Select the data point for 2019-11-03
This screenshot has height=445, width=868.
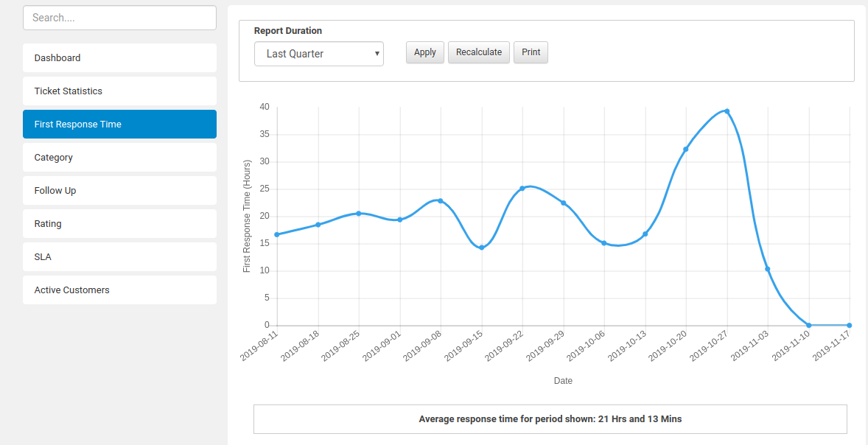[767, 269]
